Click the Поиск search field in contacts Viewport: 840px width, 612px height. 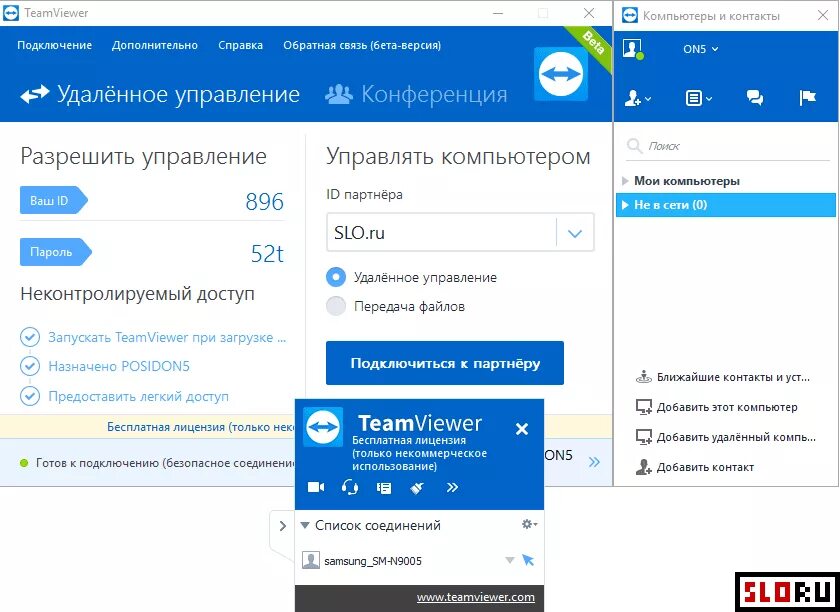(727, 146)
